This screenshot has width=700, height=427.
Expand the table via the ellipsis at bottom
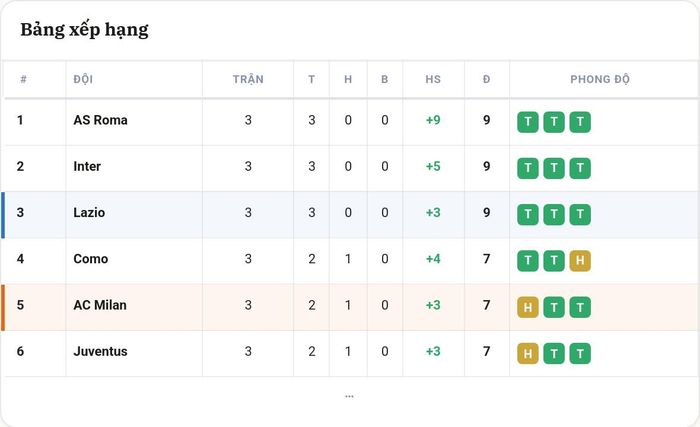click(x=349, y=396)
